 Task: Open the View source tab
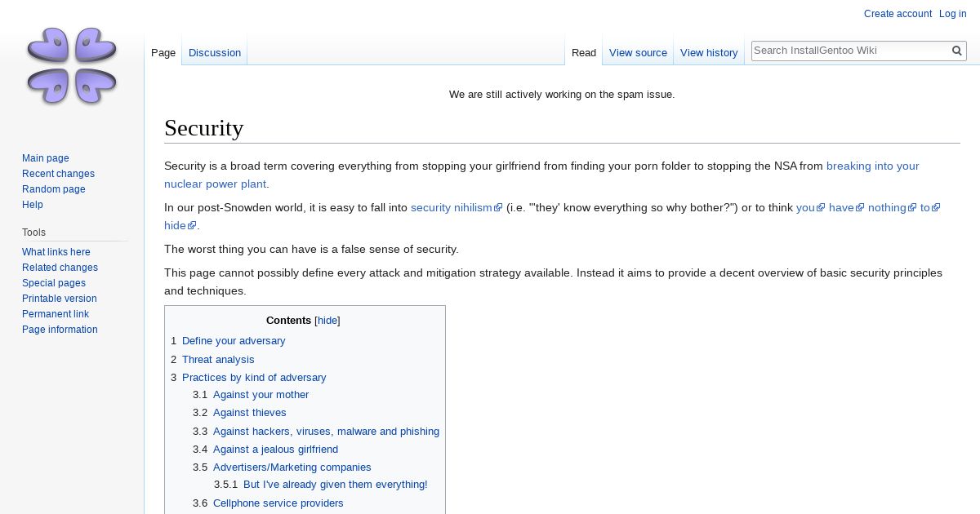tap(638, 52)
